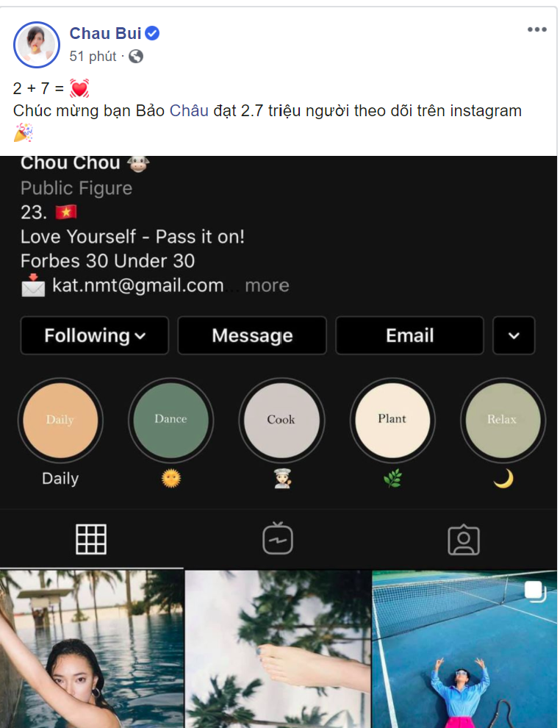
Task: Open the tennis court photo thumbnail
Action: [x=464, y=649]
